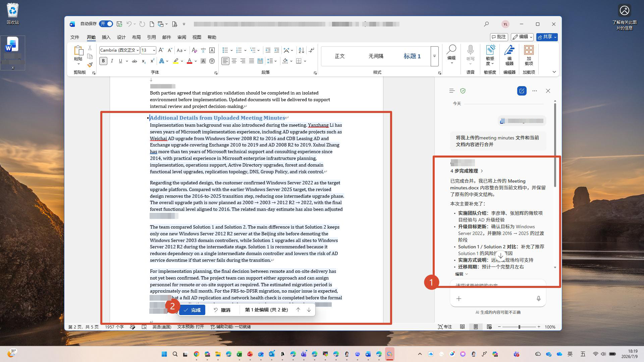This screenshot has width=644, height=362.
Task: Click 撤消 to discard the edits
Action: pyautogui.click(x=222, y=310)
